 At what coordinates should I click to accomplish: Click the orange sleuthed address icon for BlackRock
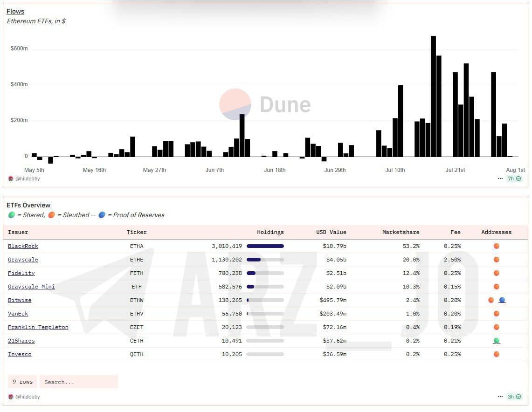(x=496, y=246)
